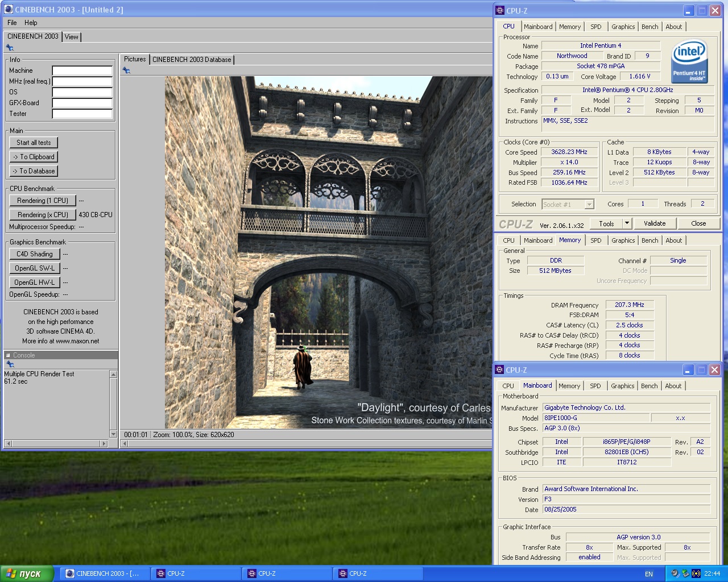The height and width of the screenshot is (582, 728).
Task: Click the Intel Pentium 4 HT logo
Action: pyautogui.click(x=689, y=61)
